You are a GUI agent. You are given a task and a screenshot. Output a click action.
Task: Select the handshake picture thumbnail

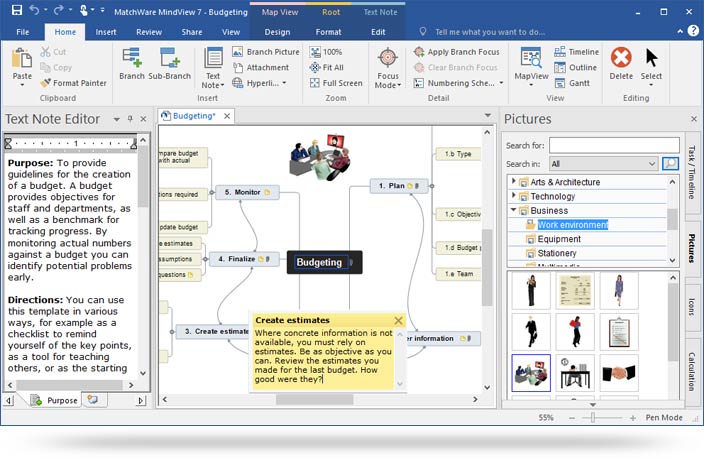[x=619, y=373]
